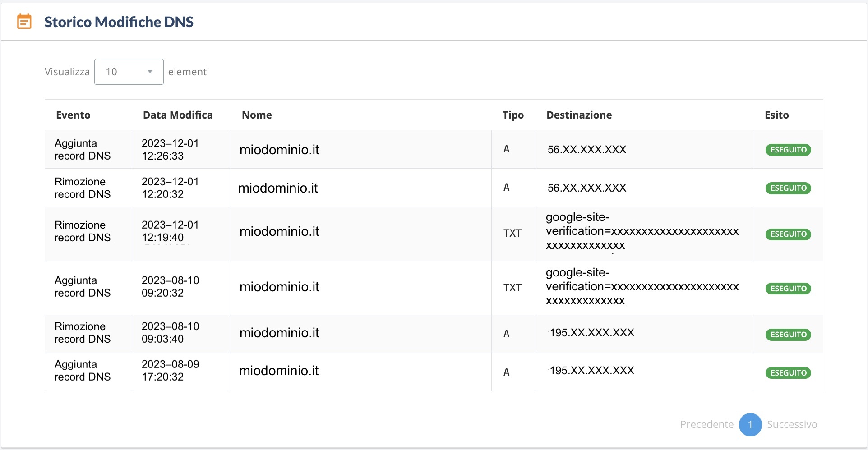Sort by the Data Modifica column header

coord(178,115)
